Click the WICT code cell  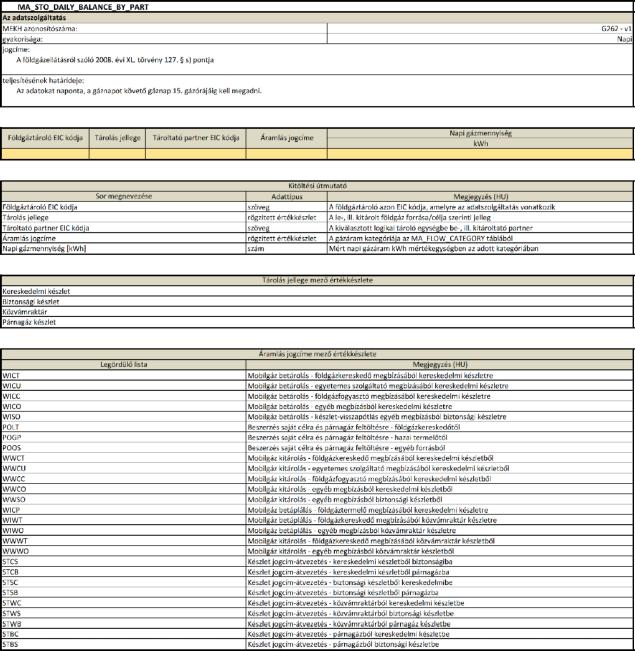coord(13,375)
